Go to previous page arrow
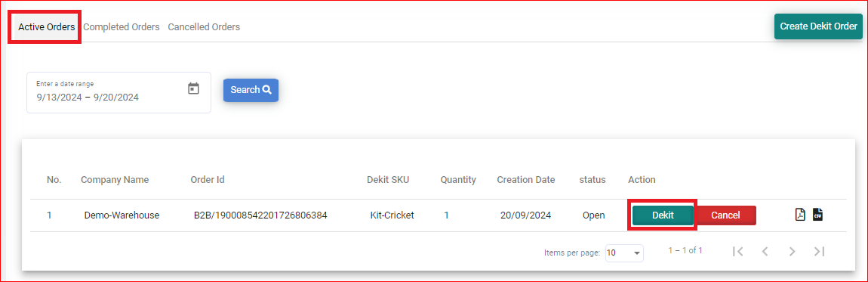Viewport: 868px width, 282px height. (x=765, y=252)
